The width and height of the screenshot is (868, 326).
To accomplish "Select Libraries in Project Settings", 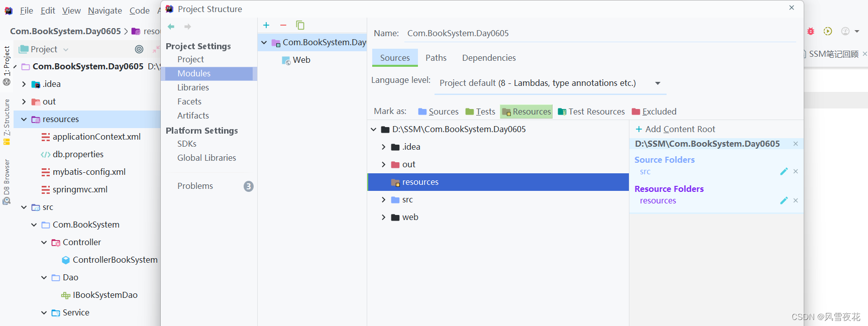I will [x=193, y=87].
